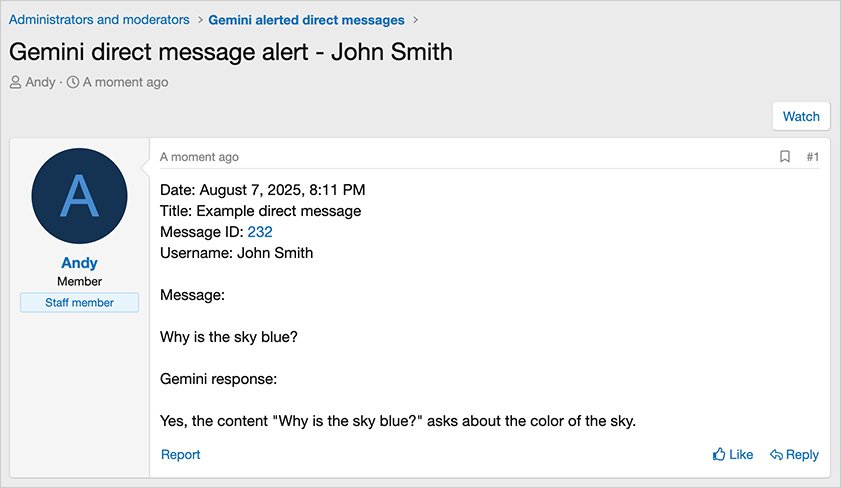Viewport: 841px width, 488px height.
Task: Click the A moment ago text in the header
Action: point(125,82)
